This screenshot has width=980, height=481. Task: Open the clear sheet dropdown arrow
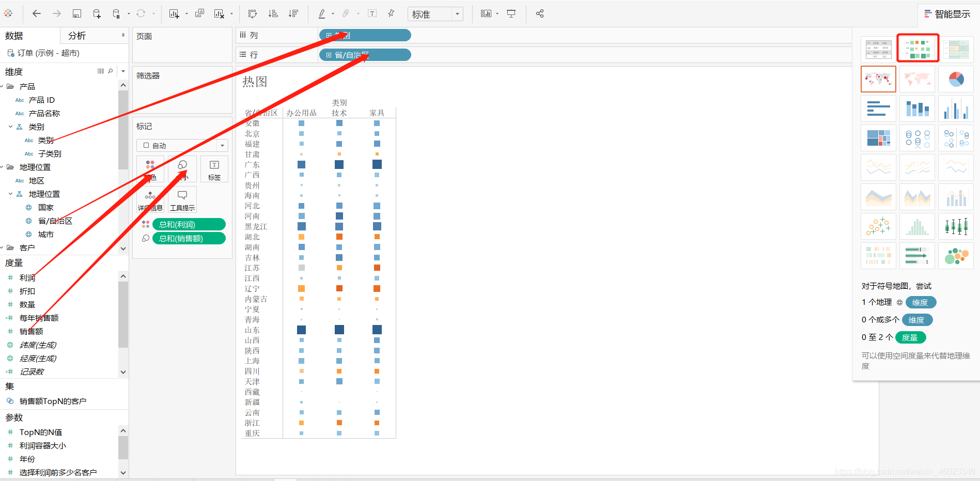point(231,14)
